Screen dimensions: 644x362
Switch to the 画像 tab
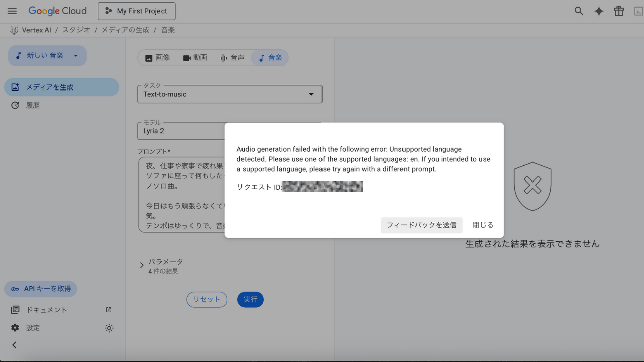157,58
